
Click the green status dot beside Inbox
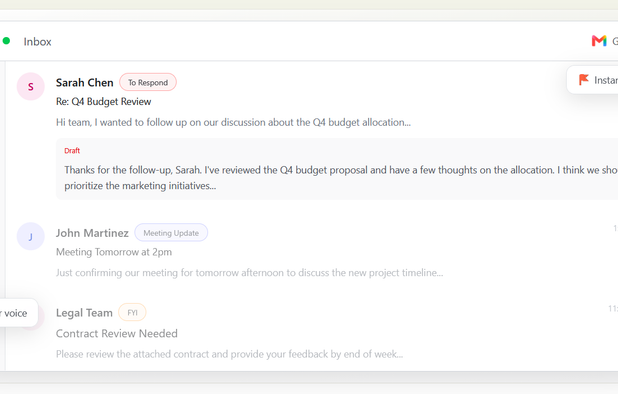point(6,41)
